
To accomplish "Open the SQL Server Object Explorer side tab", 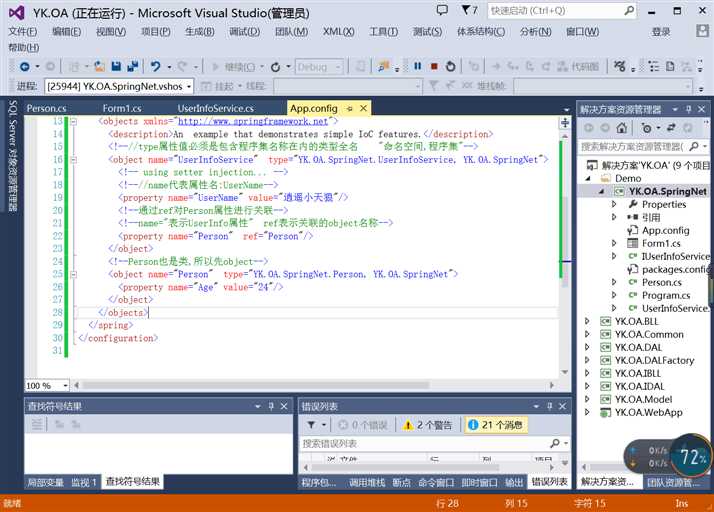I will click(x=13, y=155).
